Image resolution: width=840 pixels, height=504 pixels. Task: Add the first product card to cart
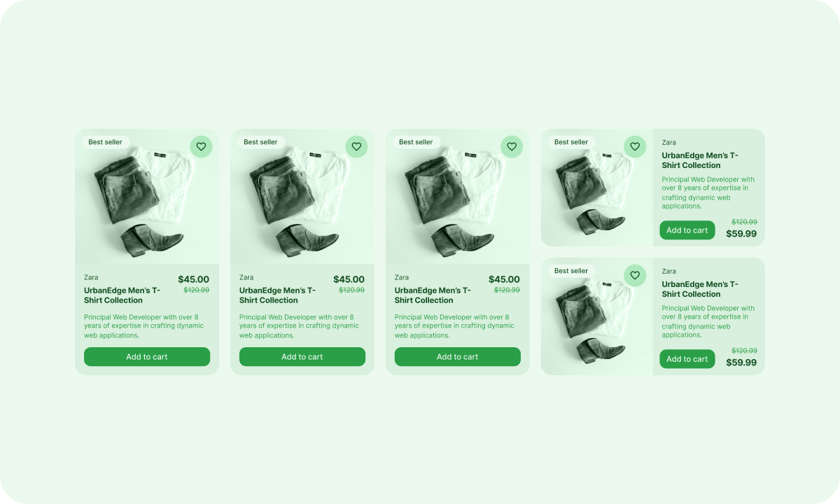pos(147,357)
